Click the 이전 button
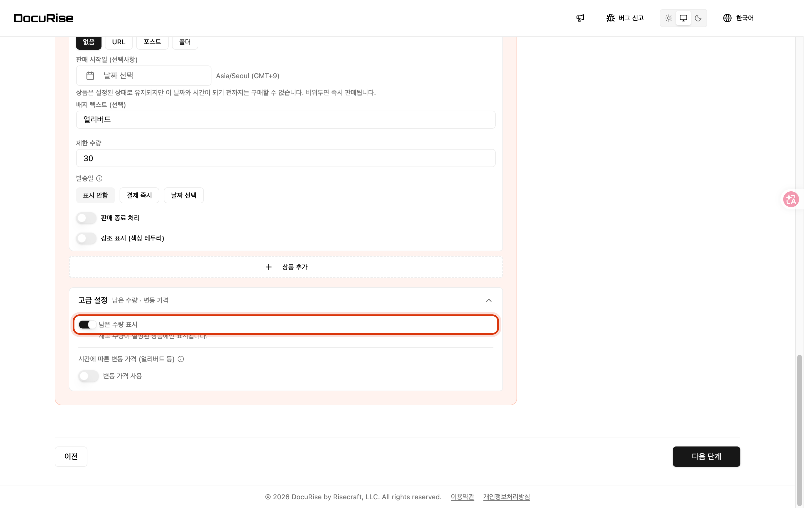Viewport: 812px width, 508px height. coord(71,457)
